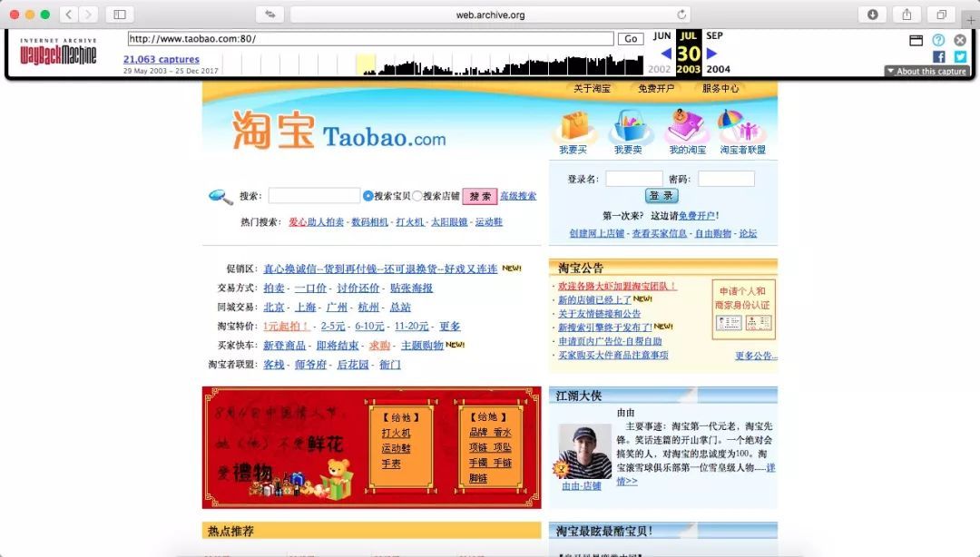Screen dimensions: 980x557
Task: Click 更多公告 link
Action: [756, 356]
